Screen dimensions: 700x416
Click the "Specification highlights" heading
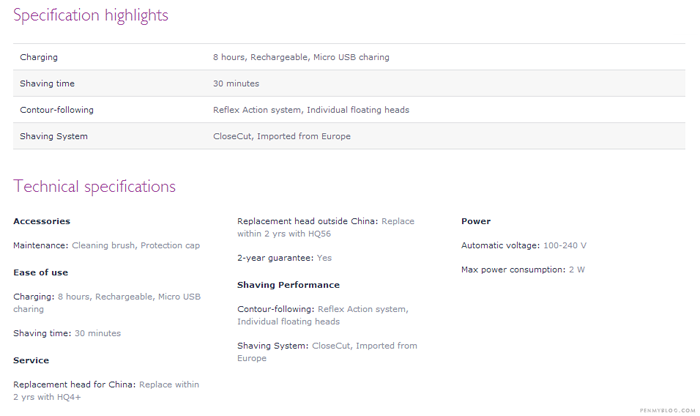click(x=90, y=15)
